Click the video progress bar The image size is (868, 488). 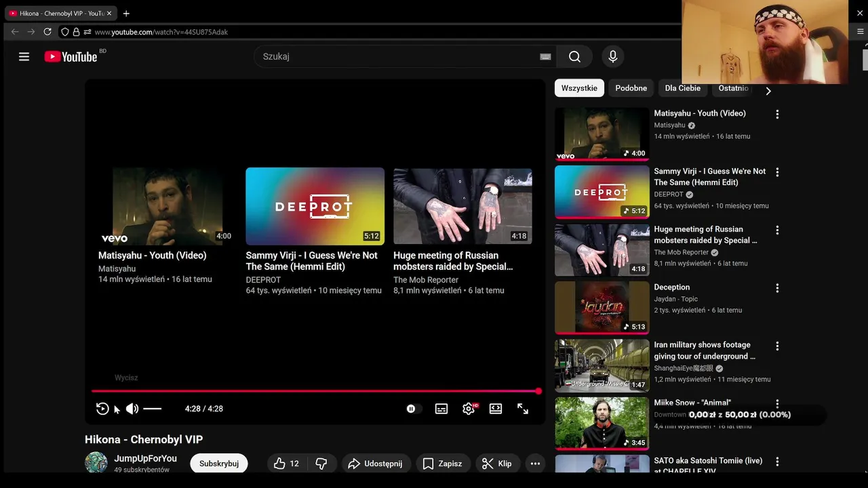(x=315, y=391)
